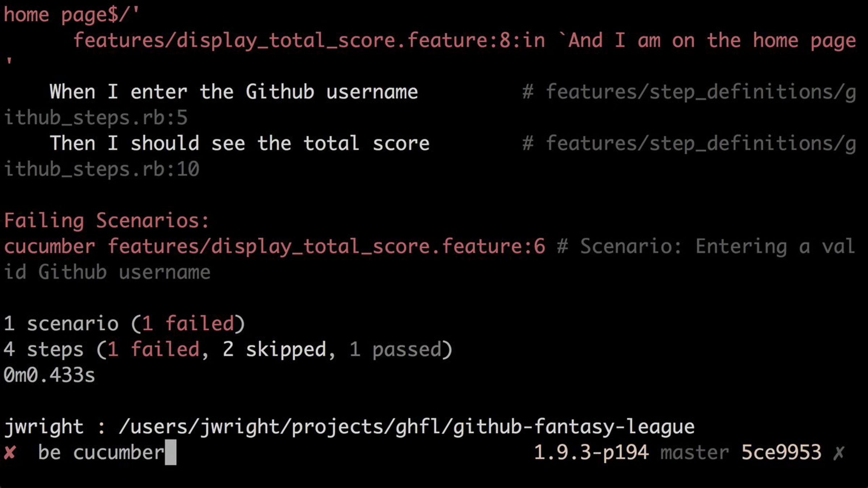
Task: Click "Then I should see the total score" step
Action: pos(239,144)
